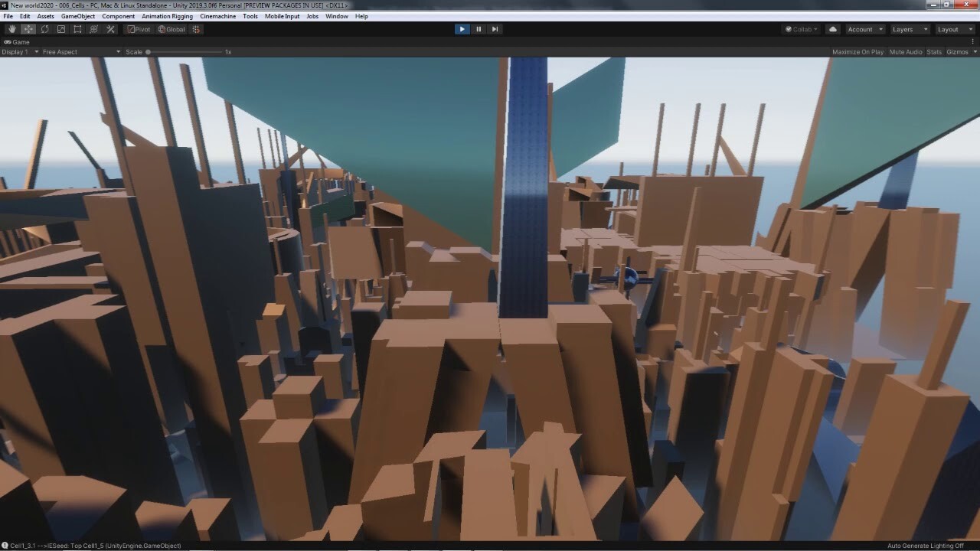Click the Unity cloud services icon
This screenshot has width=980, height=551.
831,29
